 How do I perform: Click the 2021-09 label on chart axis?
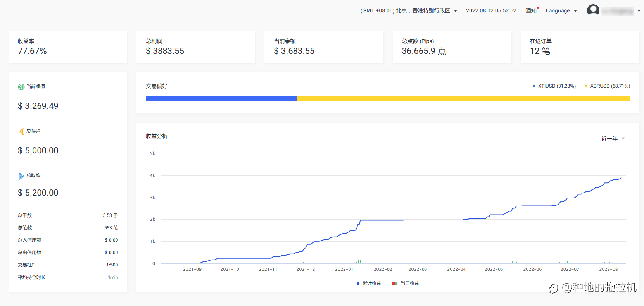click(x=192, y=269)
